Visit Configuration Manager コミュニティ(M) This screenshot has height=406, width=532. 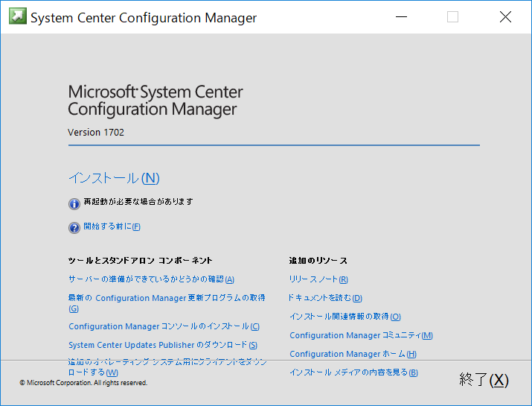point(361,335)
